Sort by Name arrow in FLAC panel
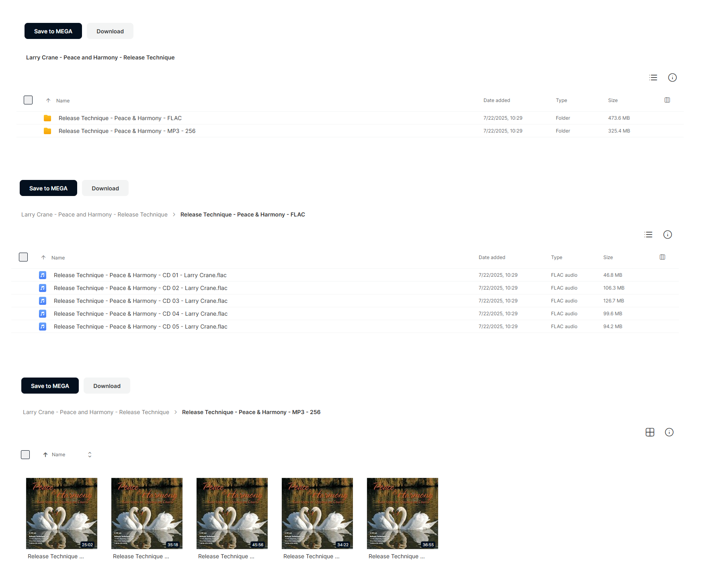Viewport: 701px width, 588px height. [43, 257]
